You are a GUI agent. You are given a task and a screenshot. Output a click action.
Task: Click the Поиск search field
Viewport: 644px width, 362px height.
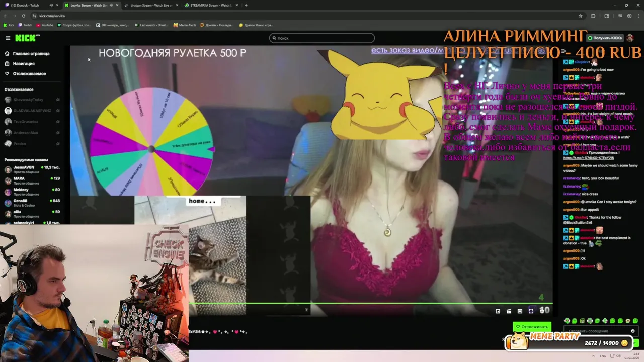tap(322, 38)
